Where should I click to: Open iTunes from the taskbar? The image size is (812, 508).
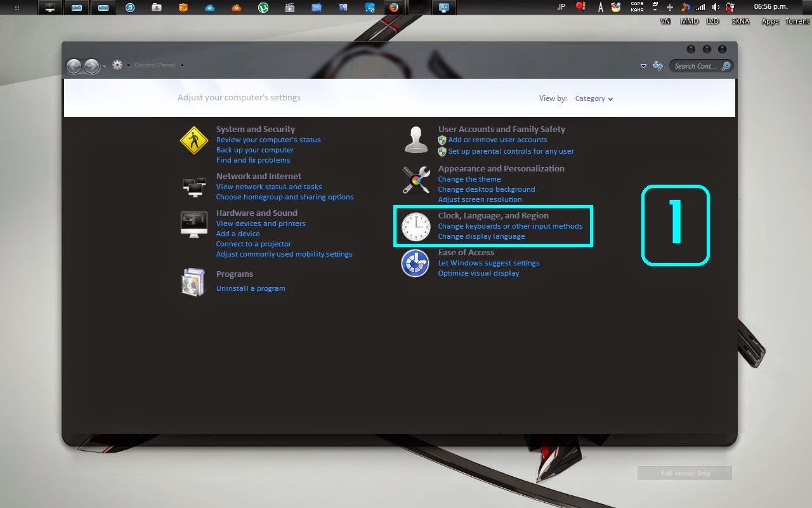(130, 8)
